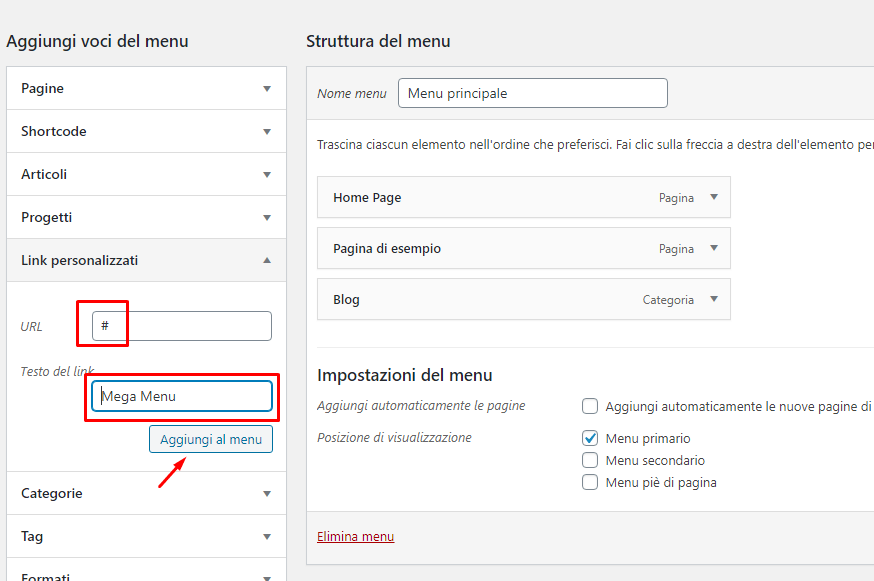Click the Menu secondario label
This screenshot has width=874, height=581.
tap(655, 461)
